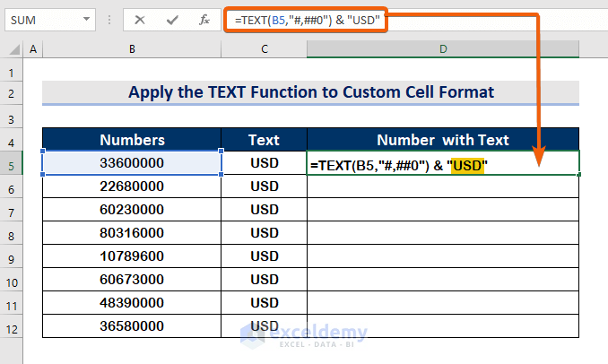Image resolution: width=608 pixels, height=364 pixels.
Task: Open the Insert Function fx dialog
Action: pos(204,19)
